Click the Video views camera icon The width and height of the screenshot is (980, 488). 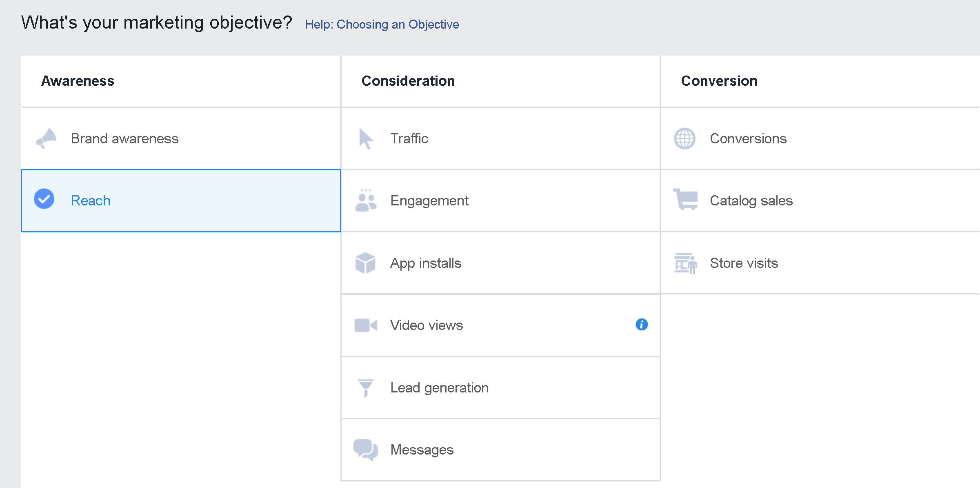pyautogui.click(x=366, y=325)
